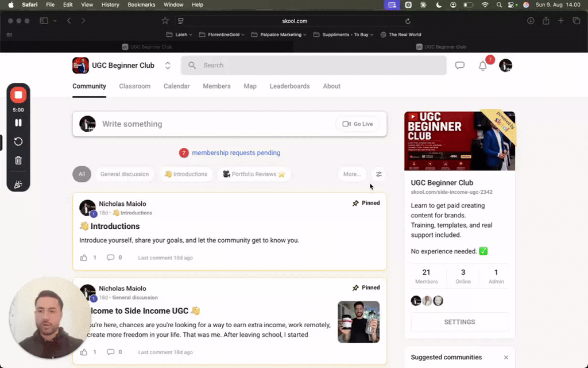Image resolution: width=588 pixels, height=368 pixels.
Task: Start a stream with Go Live button
Action: click(357, 124)
